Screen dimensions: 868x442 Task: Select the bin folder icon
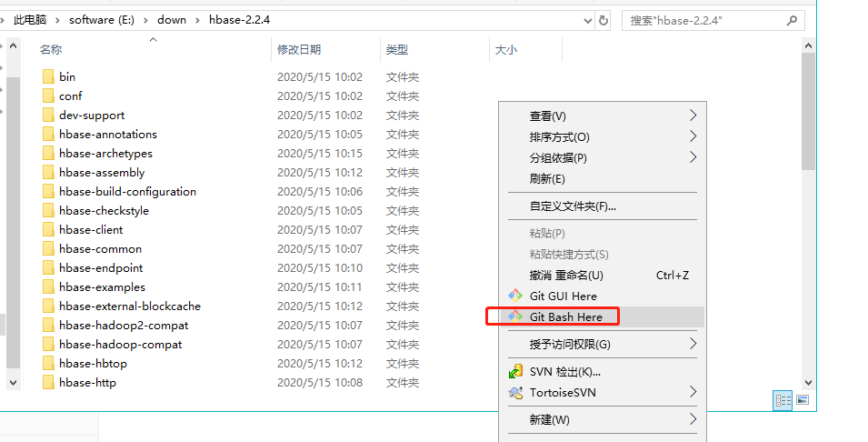coord(48,76)
